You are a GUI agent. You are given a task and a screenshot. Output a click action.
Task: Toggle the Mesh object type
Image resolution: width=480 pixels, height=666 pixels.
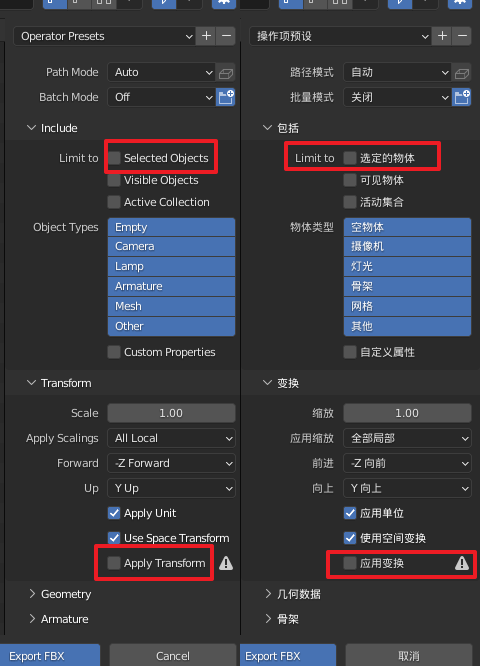pyautogui.click(x=172, y=306)
